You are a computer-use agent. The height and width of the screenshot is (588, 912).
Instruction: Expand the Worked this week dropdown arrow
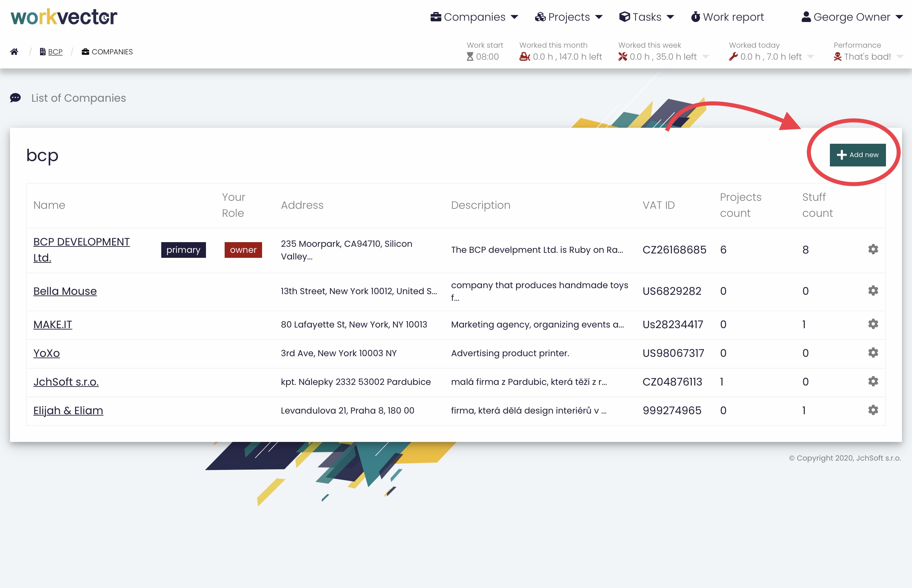coord(706,57)
